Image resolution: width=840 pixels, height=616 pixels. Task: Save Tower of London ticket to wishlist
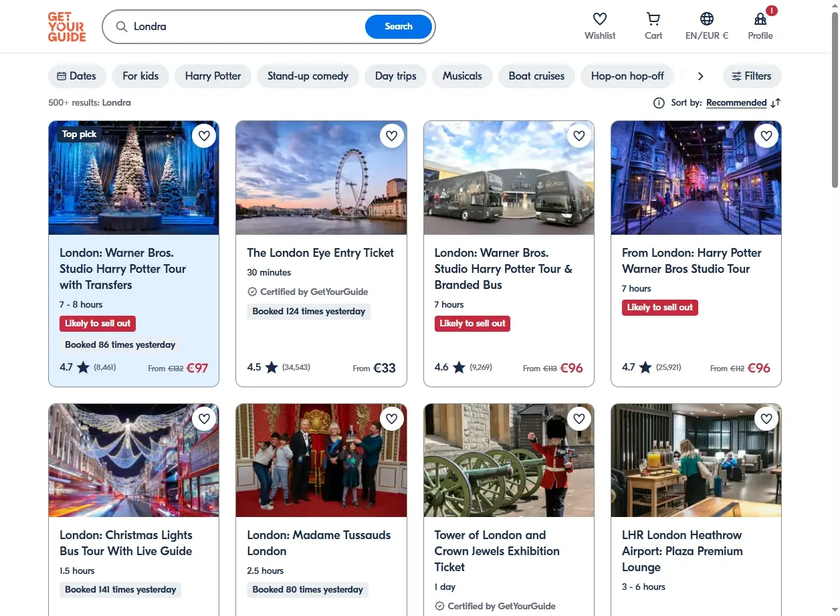(x=579, y=419)
